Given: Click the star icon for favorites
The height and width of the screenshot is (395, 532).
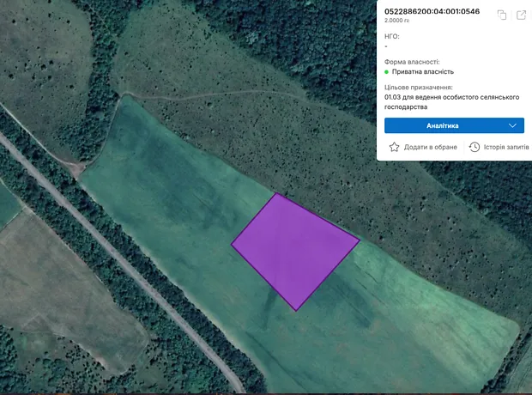Looking at the screenshot, I should pos(395,147).
